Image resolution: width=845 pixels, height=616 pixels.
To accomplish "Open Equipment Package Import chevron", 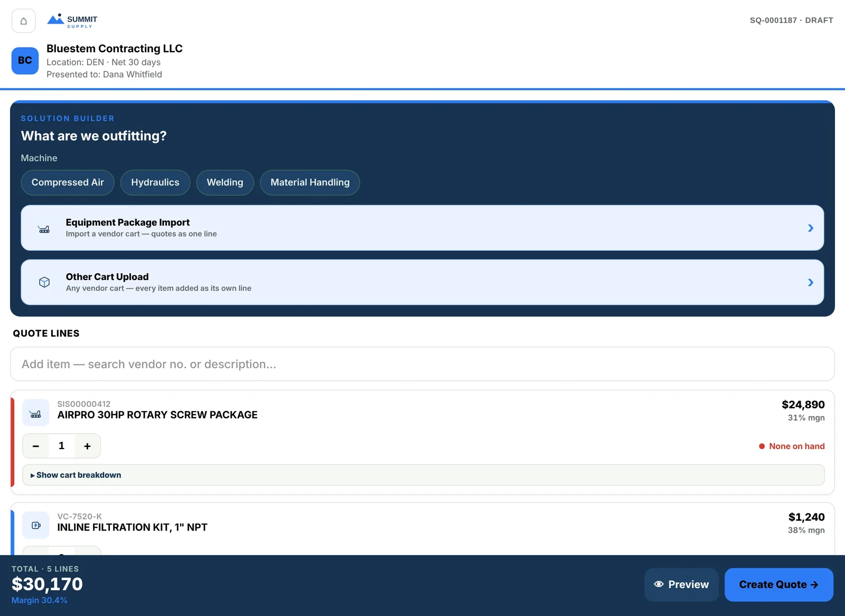I will [810, 228].
